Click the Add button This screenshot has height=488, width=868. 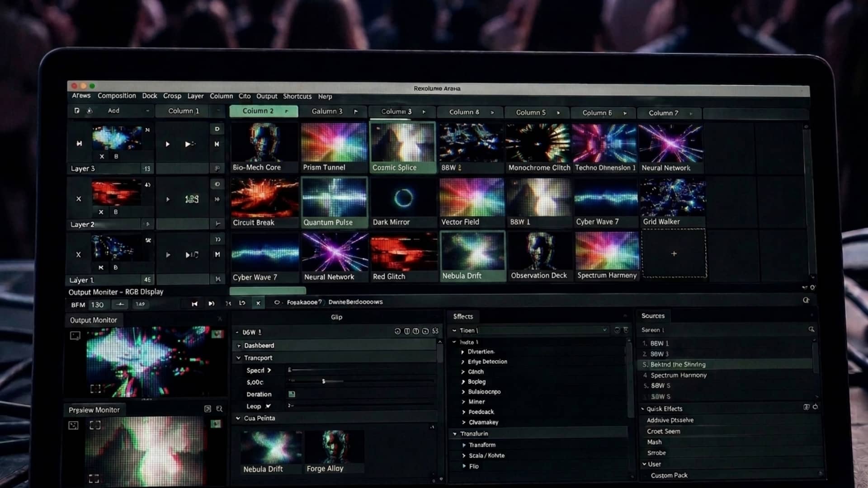click(113, 111)
